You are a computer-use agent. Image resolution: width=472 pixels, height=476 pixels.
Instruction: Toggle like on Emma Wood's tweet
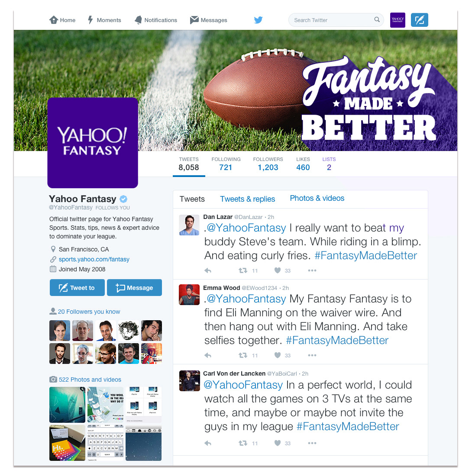[x=278, y=355]
